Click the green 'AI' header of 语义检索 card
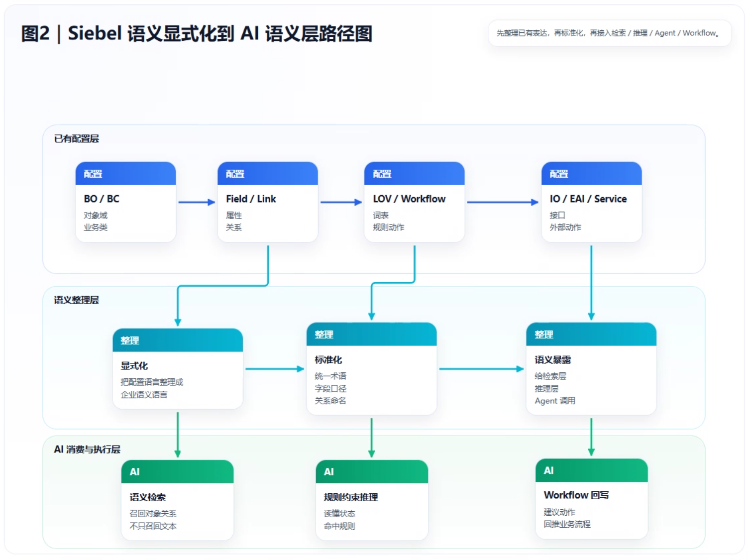748x560 pixels. click(x=178, y=471)
